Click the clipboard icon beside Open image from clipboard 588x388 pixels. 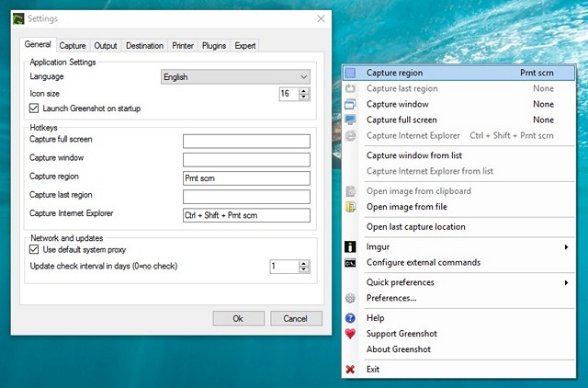point(350,191)
